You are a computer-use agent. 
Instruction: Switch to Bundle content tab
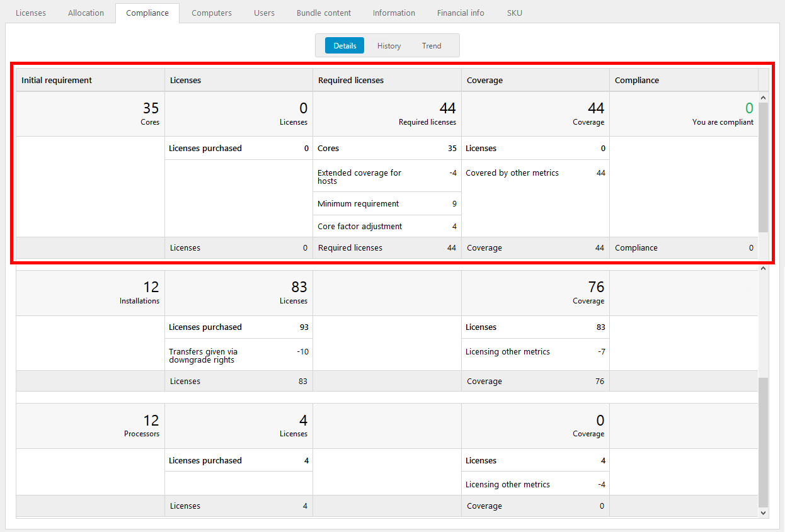[x=324, y=13]
